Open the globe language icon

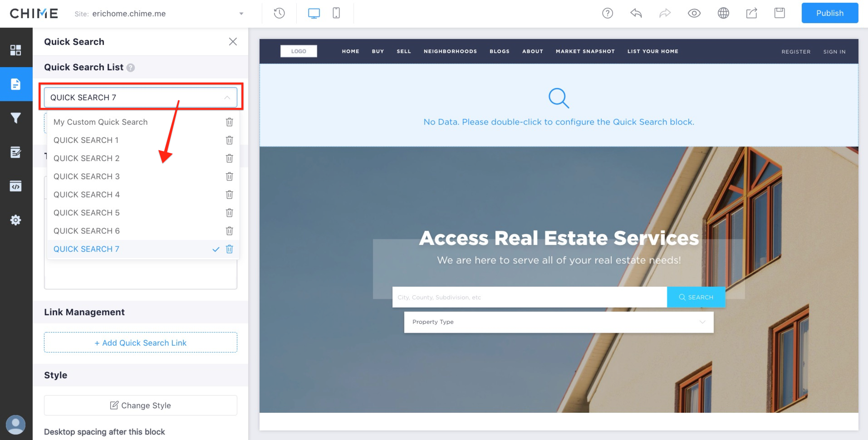pos(724,13)
